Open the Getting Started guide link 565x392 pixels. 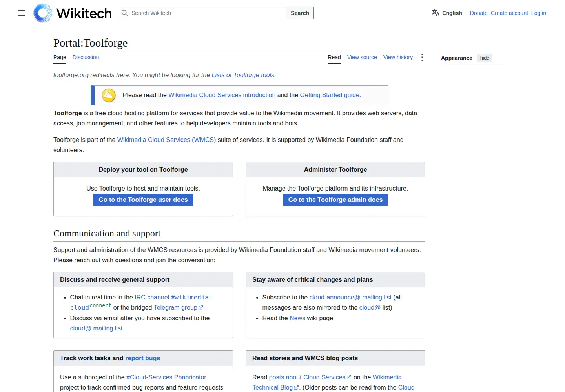(x=330, y=95)
